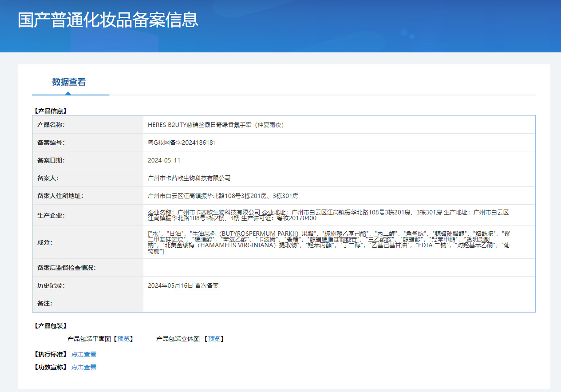Image resolution: width=561 pixels, height=392 pixels.
Task: Click 点击查看 next to 功效宣称
Action: [84, 367]
